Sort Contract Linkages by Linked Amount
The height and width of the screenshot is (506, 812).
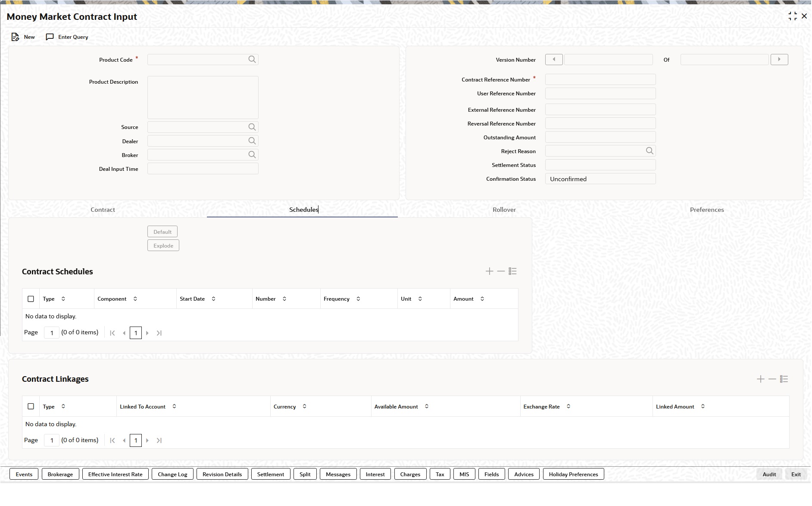coord(703,406)
